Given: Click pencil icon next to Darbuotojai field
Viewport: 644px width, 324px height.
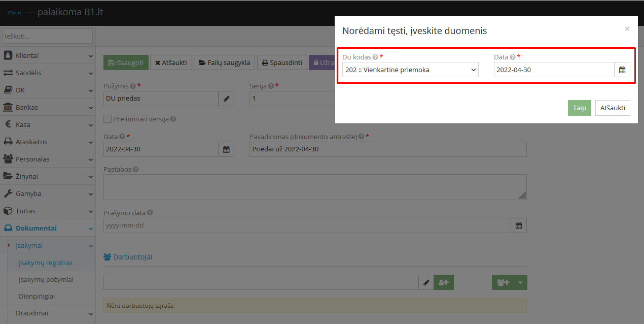Looking at the screenshot, I should (426, 282).
